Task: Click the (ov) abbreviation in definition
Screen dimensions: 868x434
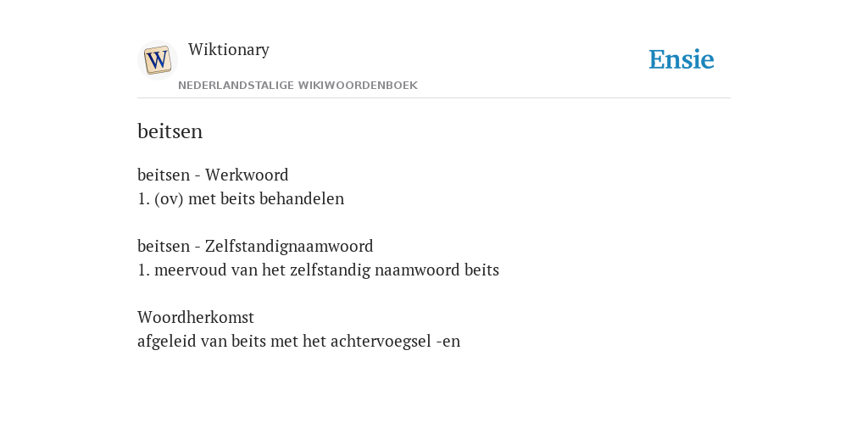Action: coord(169,198)
